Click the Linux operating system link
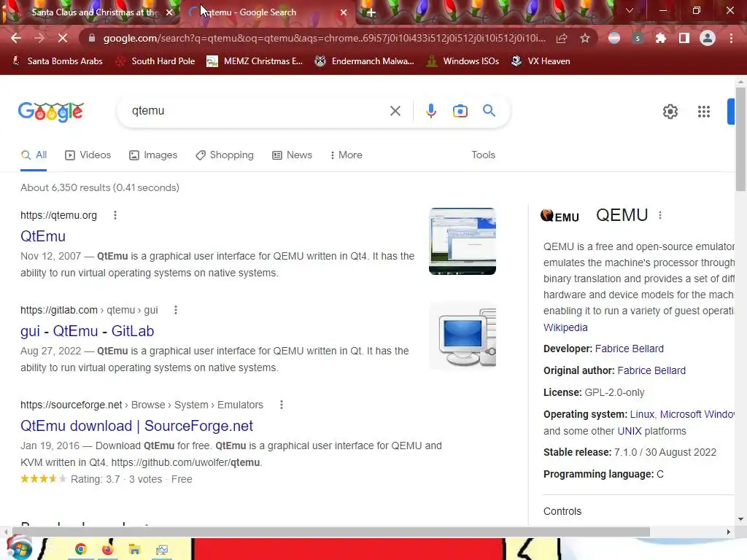747x560 pixels. [642, 414]
